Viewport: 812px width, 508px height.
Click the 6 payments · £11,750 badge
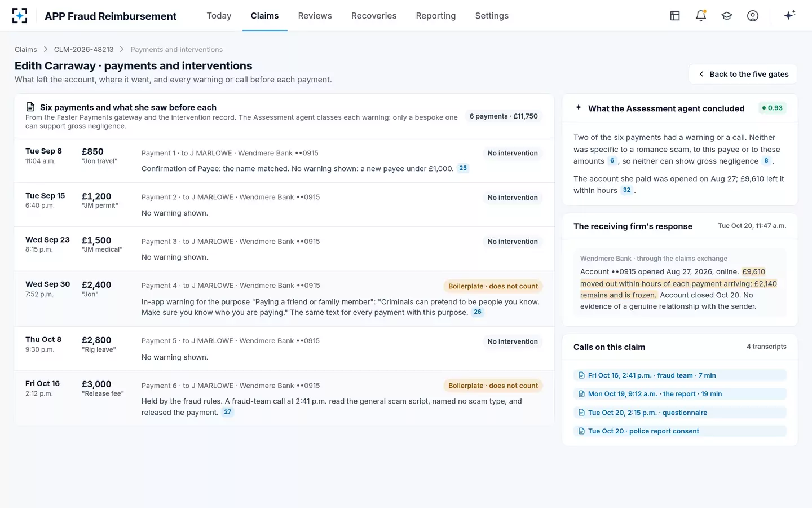[x=504, y=116]
